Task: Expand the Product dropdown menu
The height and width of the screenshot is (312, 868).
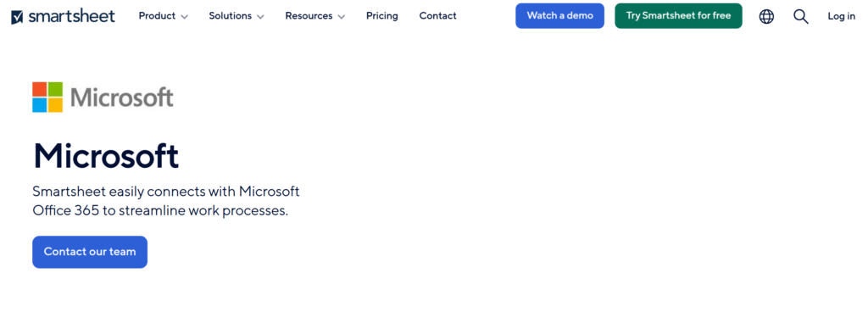Action: (x=164, y=16)
